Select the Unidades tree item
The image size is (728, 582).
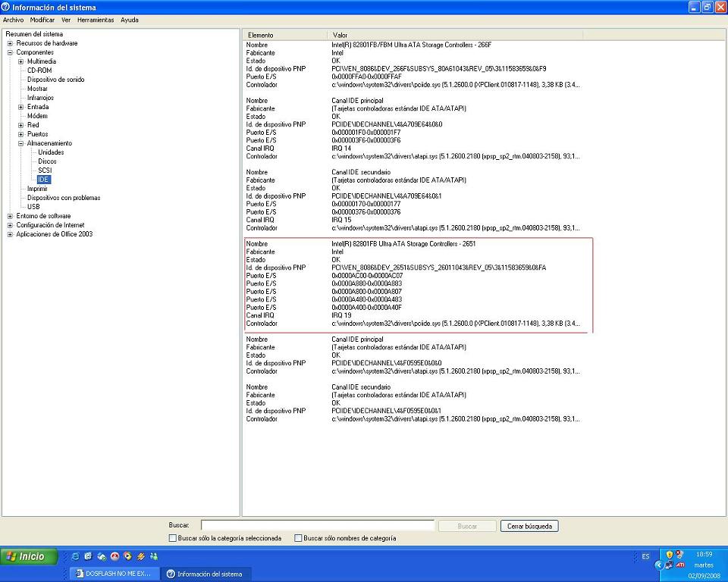coord(51,152)
